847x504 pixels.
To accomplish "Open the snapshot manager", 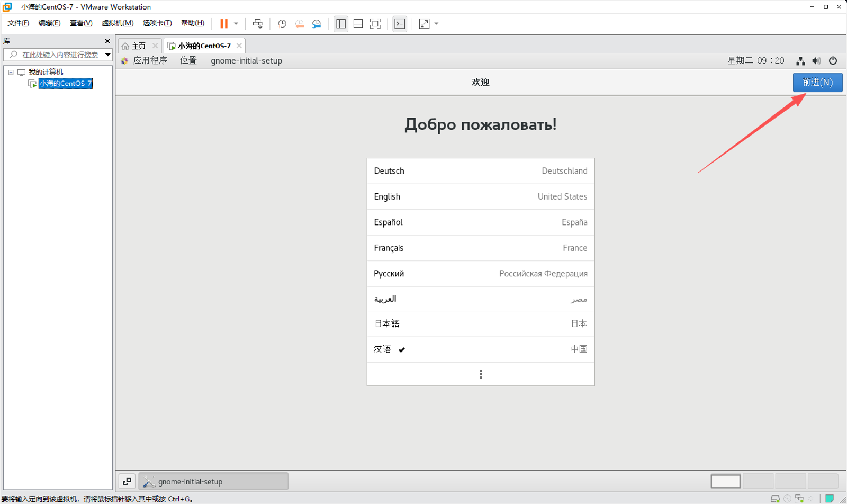I will (x=317, y=24).
